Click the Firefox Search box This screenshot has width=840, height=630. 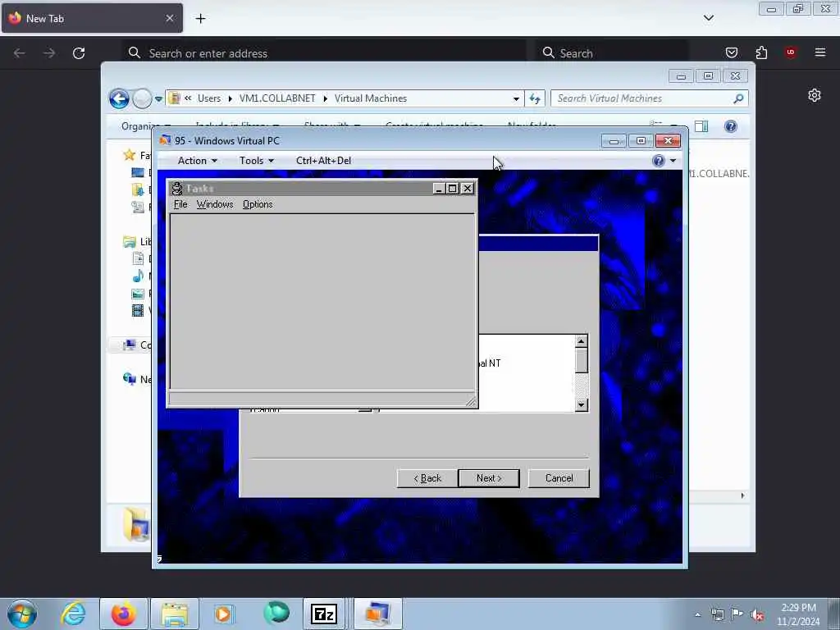click(612, 53)
